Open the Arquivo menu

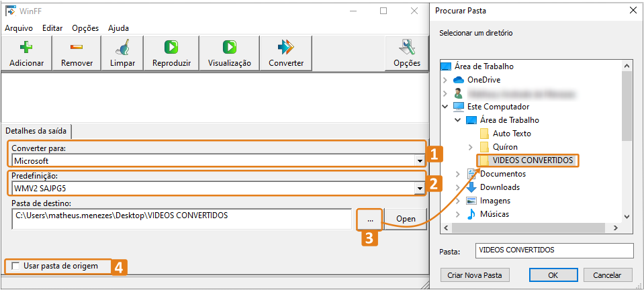19,28
